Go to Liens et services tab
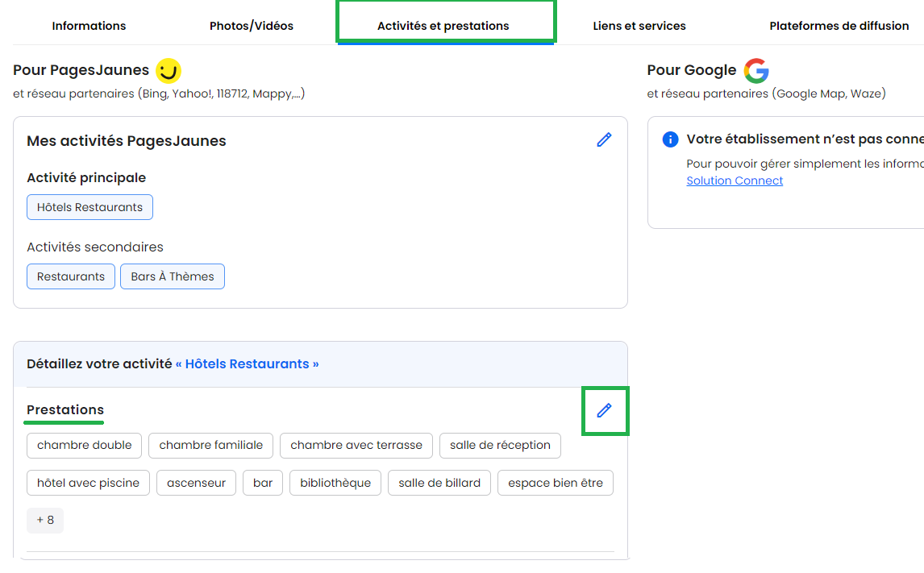 click(x=639, y=26)
